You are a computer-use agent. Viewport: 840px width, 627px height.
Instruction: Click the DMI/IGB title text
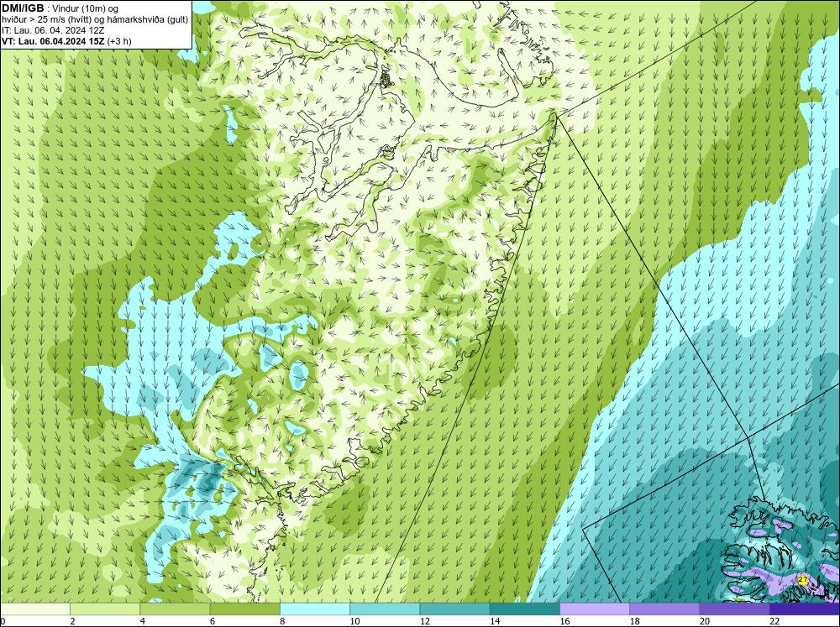[23, 8]
